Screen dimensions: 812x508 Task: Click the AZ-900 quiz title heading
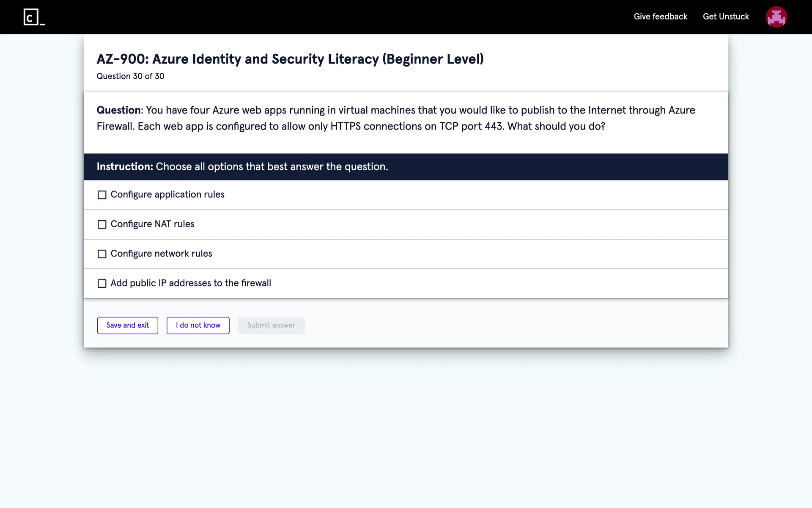tap(290, 59)
